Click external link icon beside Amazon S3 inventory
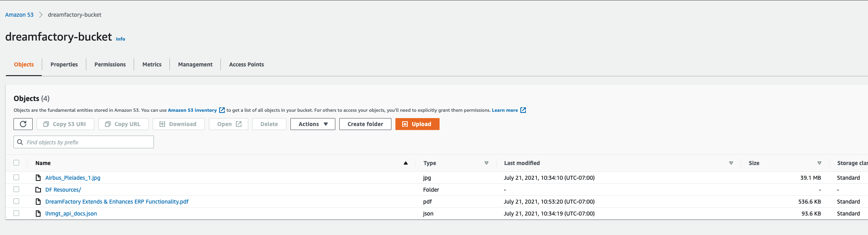Viewport: 868px width, 235px height. click(x=222, y=110)
